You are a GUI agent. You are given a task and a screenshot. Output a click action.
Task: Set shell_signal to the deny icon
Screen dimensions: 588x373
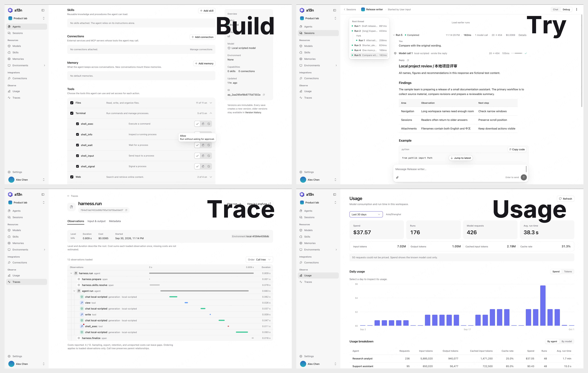point(209,166)
